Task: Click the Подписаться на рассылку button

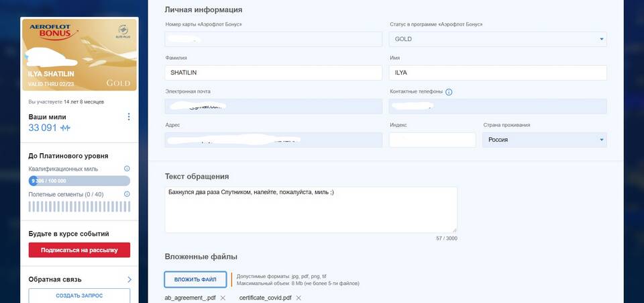Action: pos(79,250)
